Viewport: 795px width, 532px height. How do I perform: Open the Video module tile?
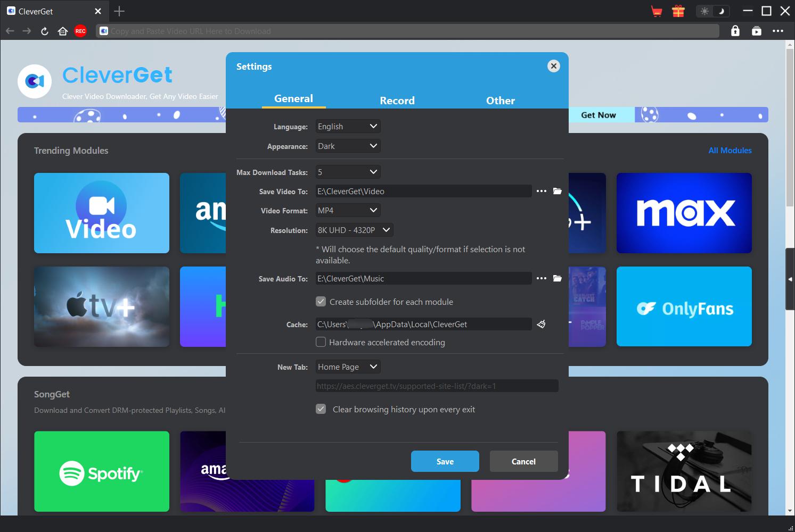click(102, 213)
